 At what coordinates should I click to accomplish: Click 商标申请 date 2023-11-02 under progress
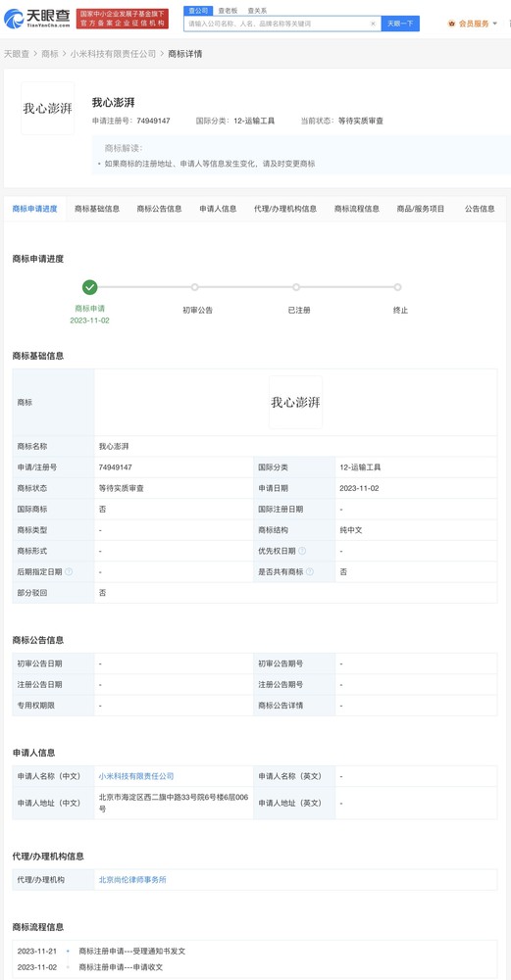[x=90, y=320]
